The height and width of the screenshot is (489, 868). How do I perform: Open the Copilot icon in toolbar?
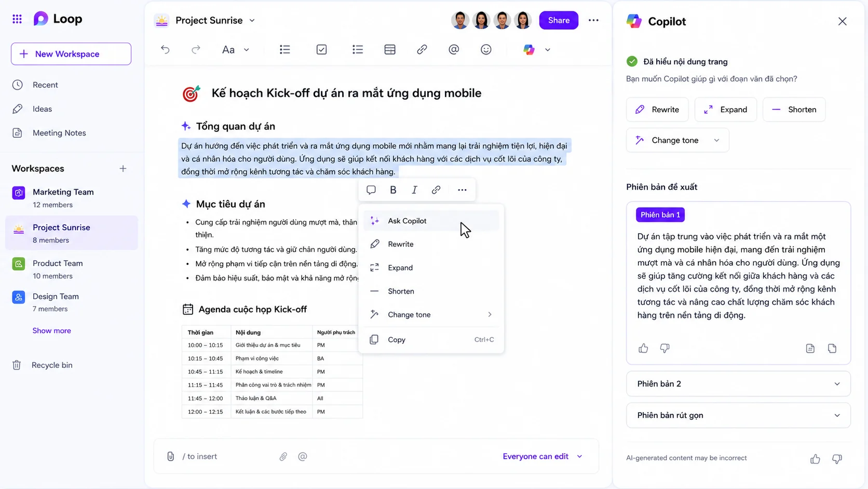coord(529,49)
